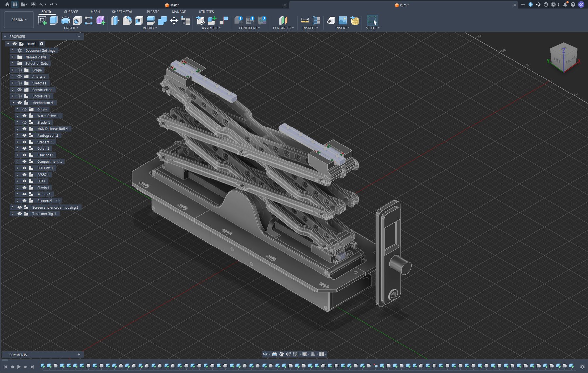Expand the Document Settings node
Image resolution: width=588 pixels, height=373 pixels.
(x=13, y=50)
